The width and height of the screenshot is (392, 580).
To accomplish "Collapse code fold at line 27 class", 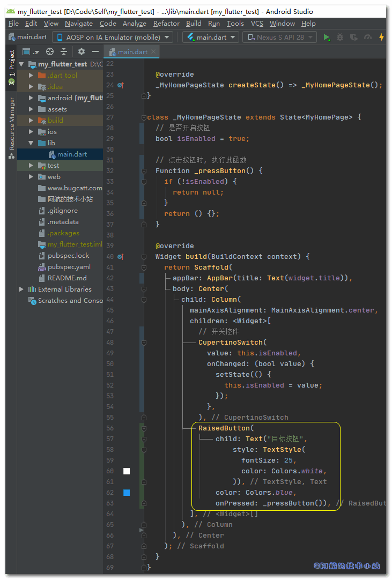I will (x=144, y=117).
